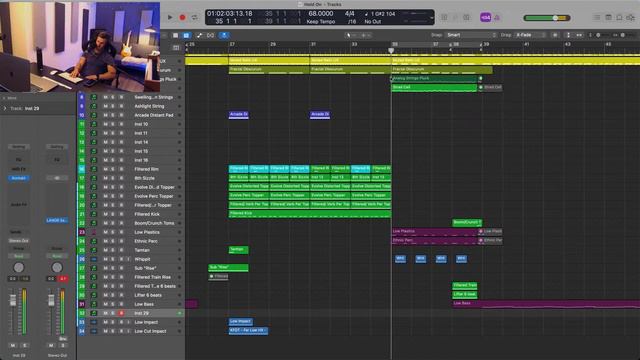Toggle the metronome click icon
Image resolution: width=640 pixels, height=360 pixels.
point(497,18)
